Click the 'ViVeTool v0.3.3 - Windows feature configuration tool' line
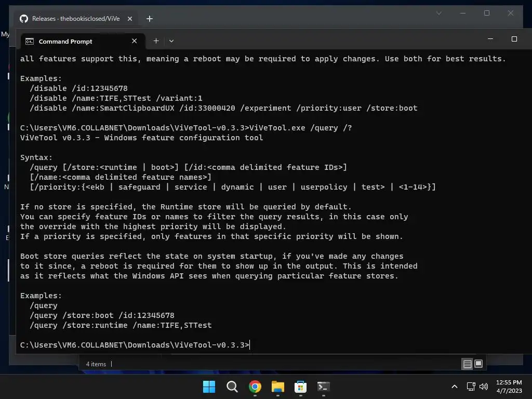 (x=141, y=137)
